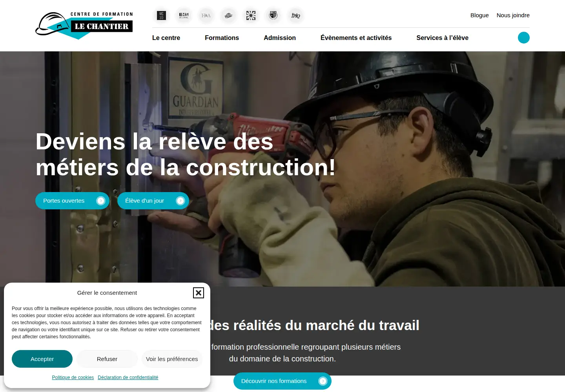The width and height of the screenshot is (565, 392).
Task: Open the Formations menu
Action: pos(222,38)
